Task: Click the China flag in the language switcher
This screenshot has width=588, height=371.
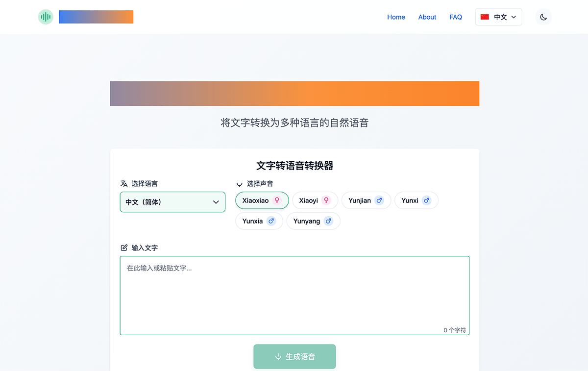Action: [485, 16]
